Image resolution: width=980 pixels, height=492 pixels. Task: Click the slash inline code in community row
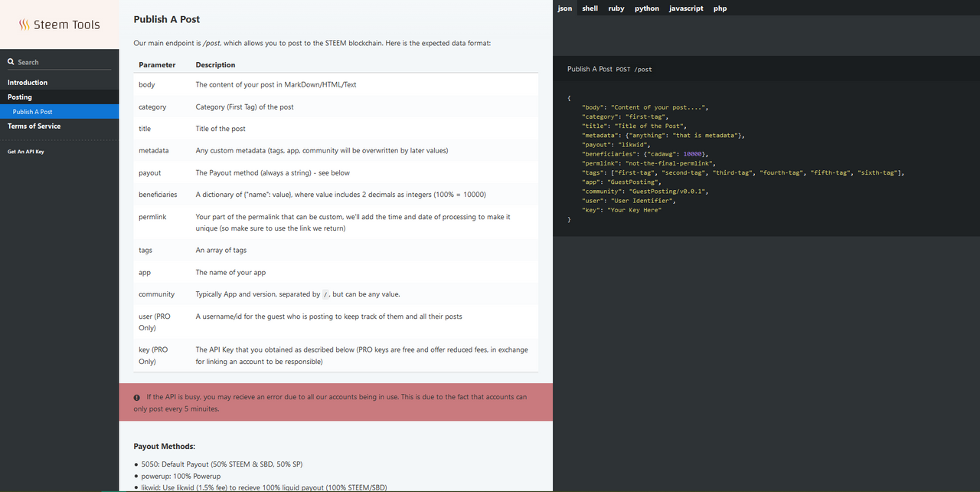tap(326, 294)
